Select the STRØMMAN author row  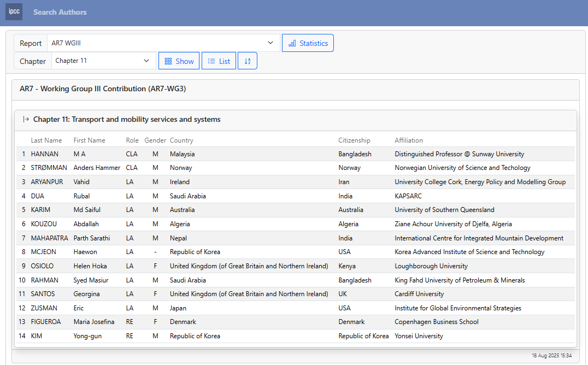49,168
